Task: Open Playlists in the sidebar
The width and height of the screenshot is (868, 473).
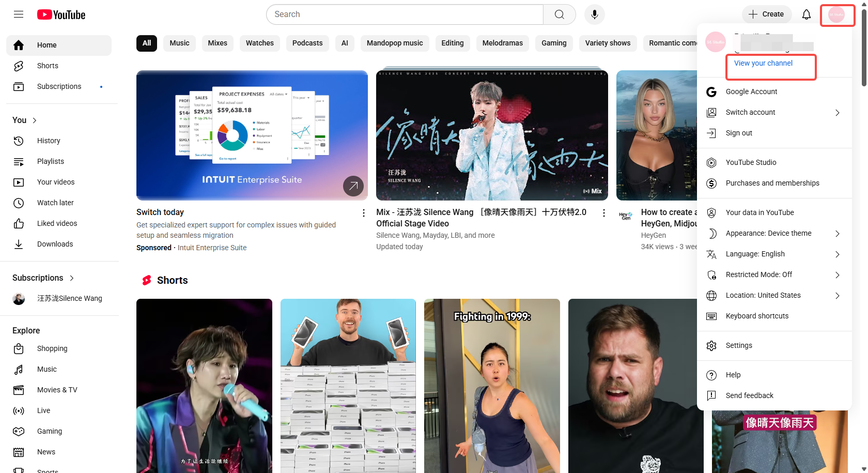Action: [59, 161]
